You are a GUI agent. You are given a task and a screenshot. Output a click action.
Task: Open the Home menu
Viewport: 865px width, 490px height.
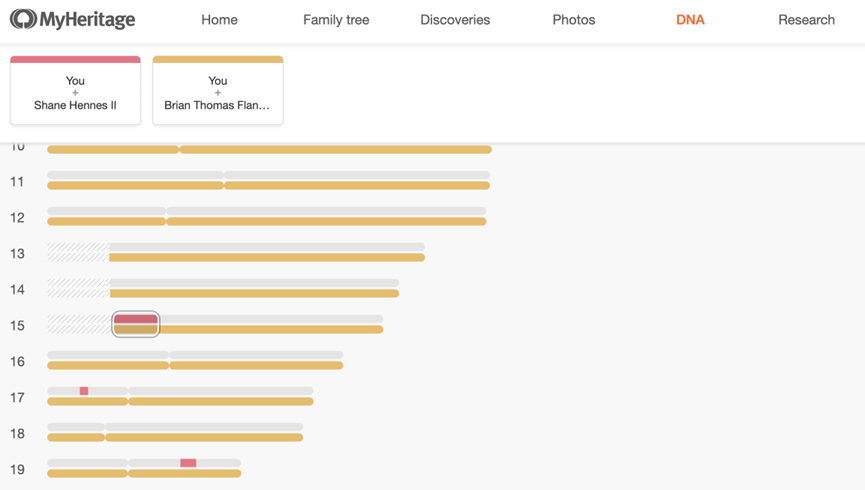pos(219,20)
